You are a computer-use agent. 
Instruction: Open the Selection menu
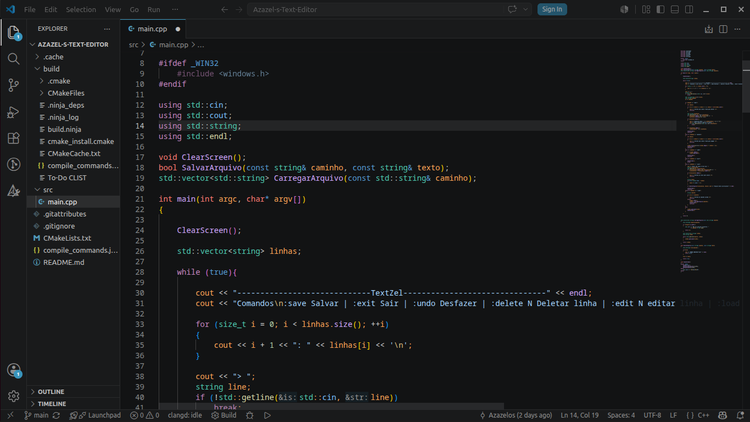[x=81, y=9]
